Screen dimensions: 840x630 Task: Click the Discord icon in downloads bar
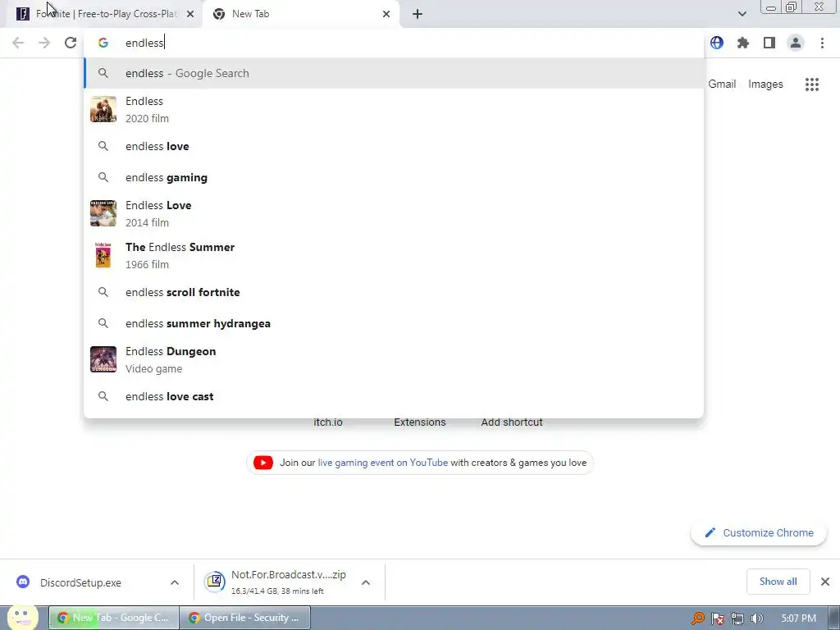23,582
